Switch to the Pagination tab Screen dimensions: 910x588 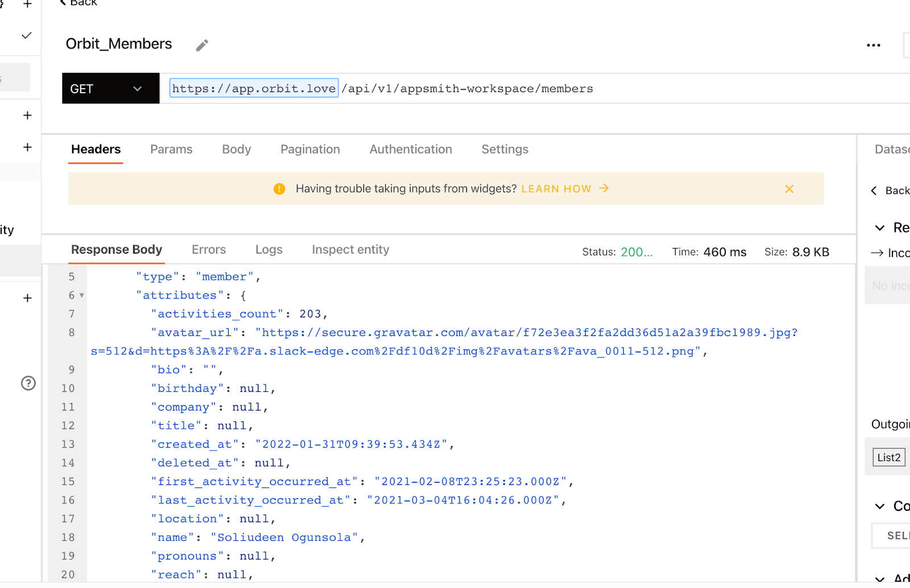tap(310, 150)
